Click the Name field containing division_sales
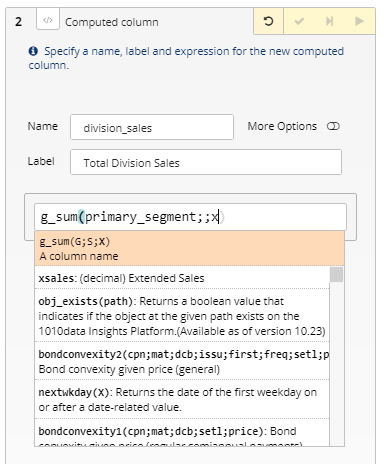 click(x=152, y=127)
